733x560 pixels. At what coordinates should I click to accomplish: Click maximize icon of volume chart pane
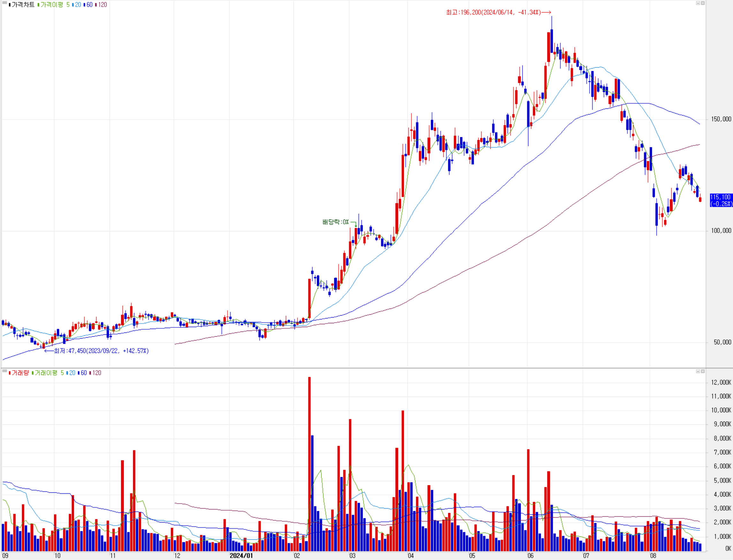[x=698, y=371]
